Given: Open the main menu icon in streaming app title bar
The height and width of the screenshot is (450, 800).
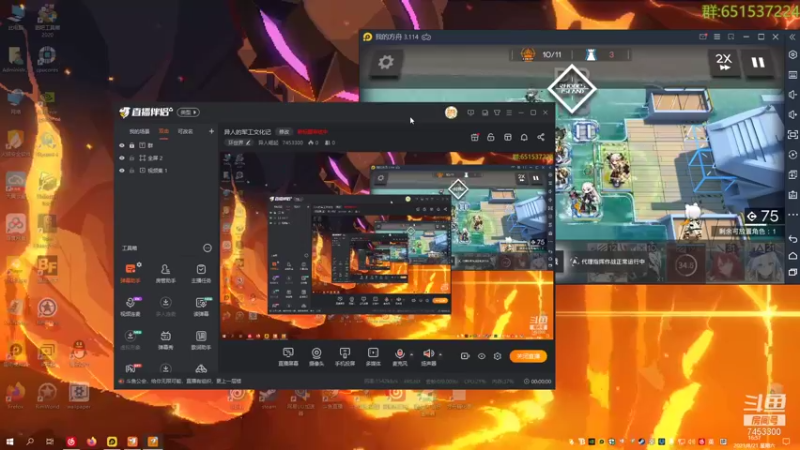Looking at the screenshot, I should point(509,113).
